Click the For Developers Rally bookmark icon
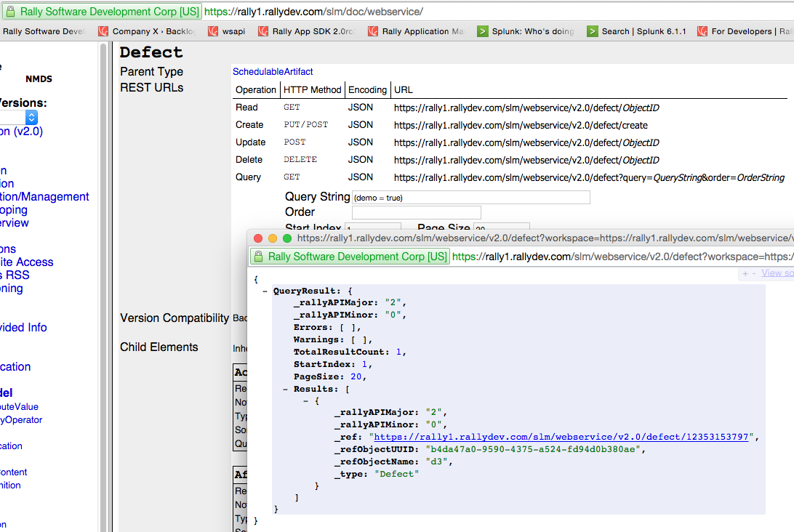The height and width of the screenshot is (532, 794). [x=701, y=31]
